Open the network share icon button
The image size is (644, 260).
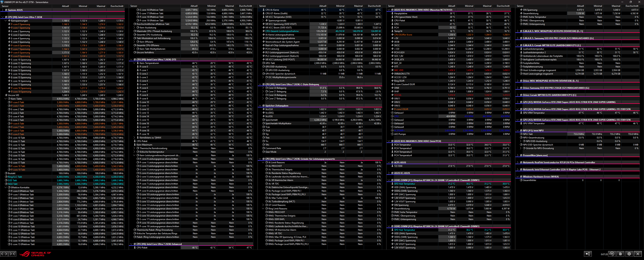point(588,254)
